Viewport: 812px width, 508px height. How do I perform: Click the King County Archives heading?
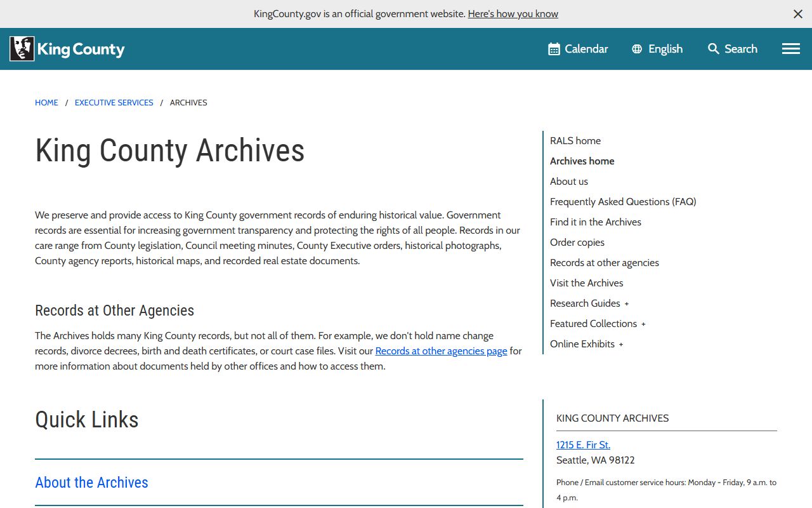(170, 150)
